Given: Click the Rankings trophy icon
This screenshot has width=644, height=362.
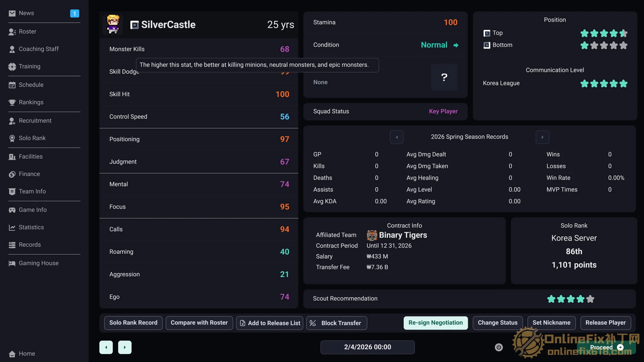Looking at the screenshot, I should pos(12,103).
